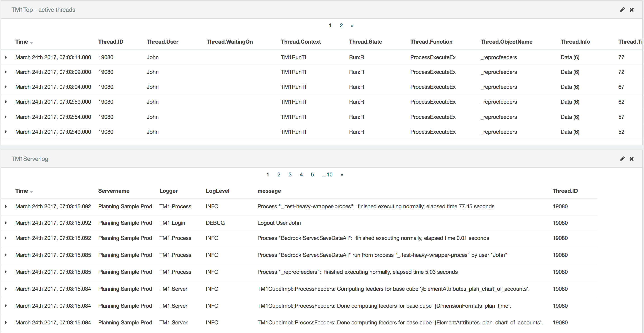The width and height of the screenshot is (644, 333).
Task: Expand the log row with elapsed time 77.45 seconds
Action: click(6, 206)
